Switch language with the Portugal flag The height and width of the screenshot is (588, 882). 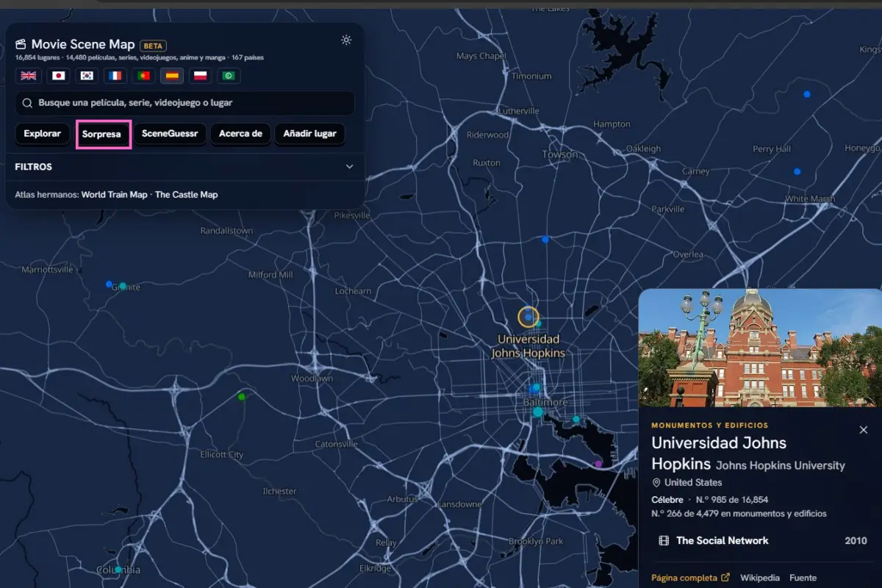[144, 76]
